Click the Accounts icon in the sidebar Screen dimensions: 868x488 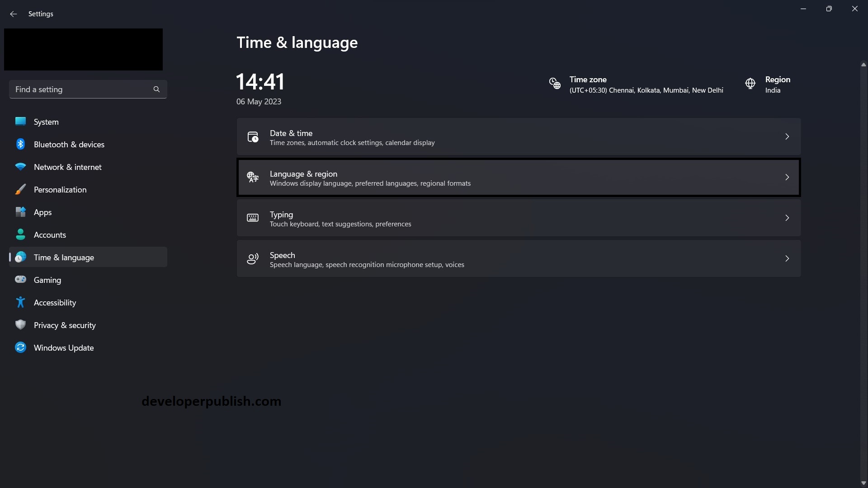point(20,234)
